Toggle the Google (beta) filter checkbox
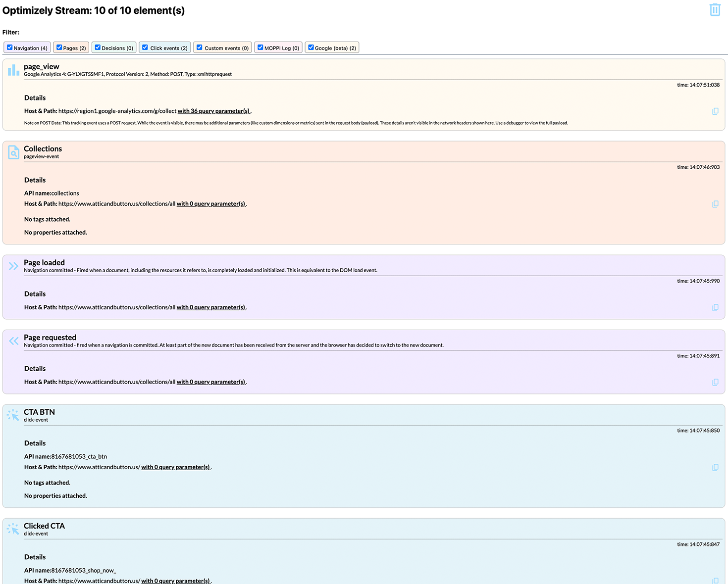Image resolution: width=728 pixels, height=584 pixels. [x=311, y=48]
